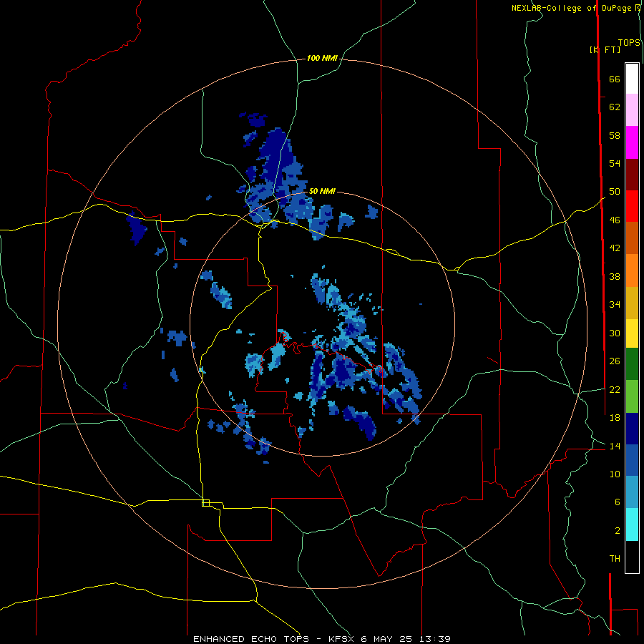Select the dark green legend swatch
This screenshot has width=644, height=644.
(632, 364)
